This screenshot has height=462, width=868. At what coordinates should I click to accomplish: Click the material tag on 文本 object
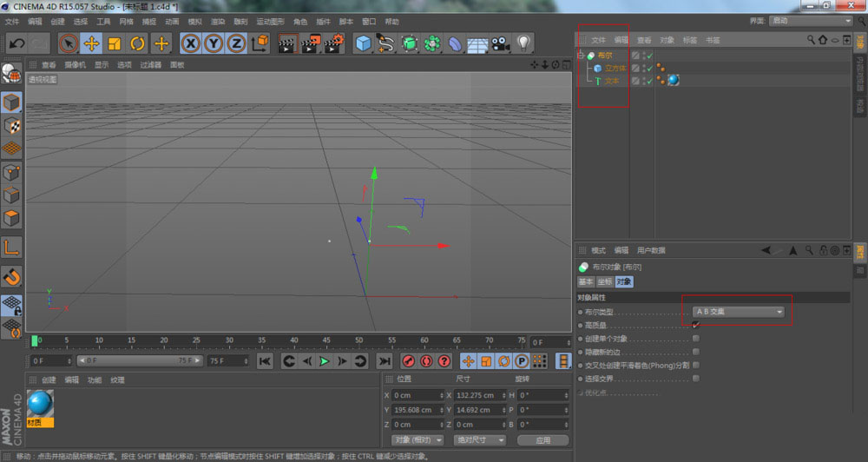[x=674, y=80]
